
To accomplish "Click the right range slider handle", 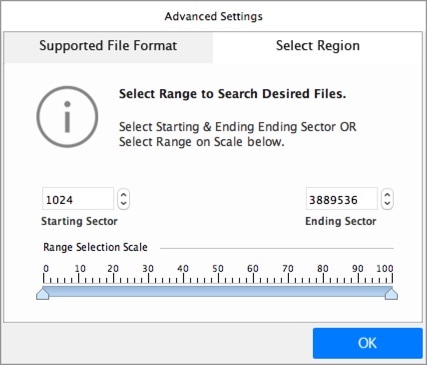I will click(x=391, y=294).
